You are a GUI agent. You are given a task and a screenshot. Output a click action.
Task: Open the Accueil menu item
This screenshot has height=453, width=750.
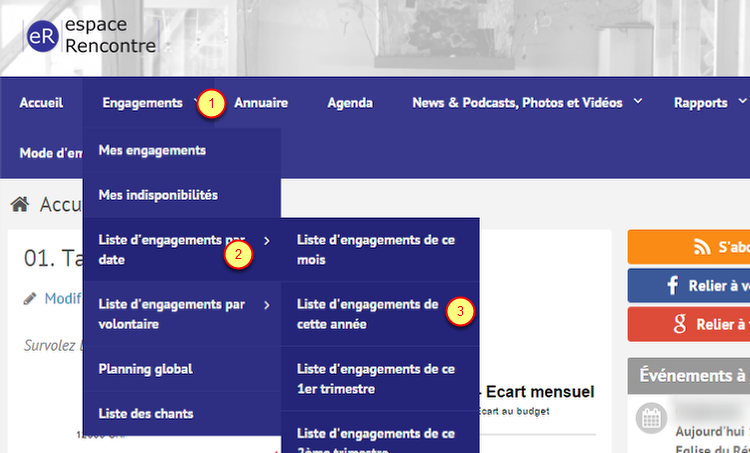click(41, 103)
